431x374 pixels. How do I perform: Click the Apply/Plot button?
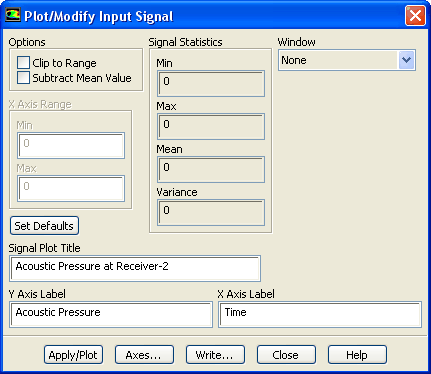[x=73, y=355]
